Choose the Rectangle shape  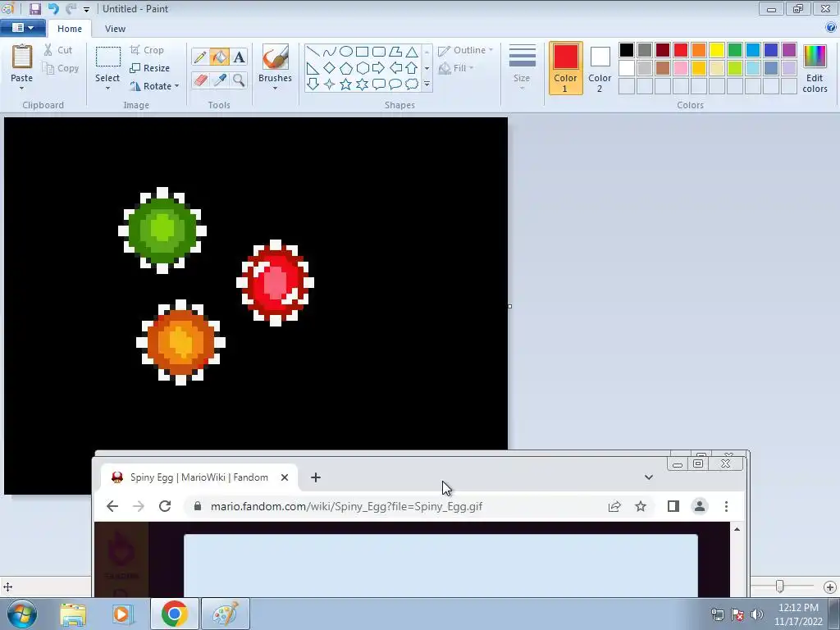[362, 52]
